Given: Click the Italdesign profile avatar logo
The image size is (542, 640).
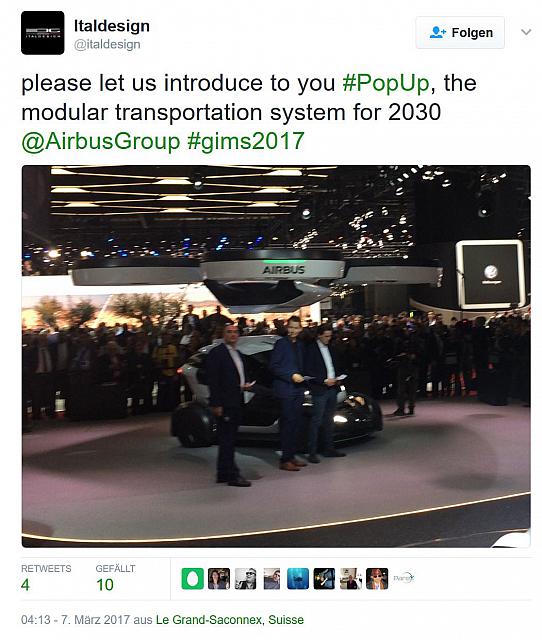Looking at the screenshot, I should coord(42,33).
